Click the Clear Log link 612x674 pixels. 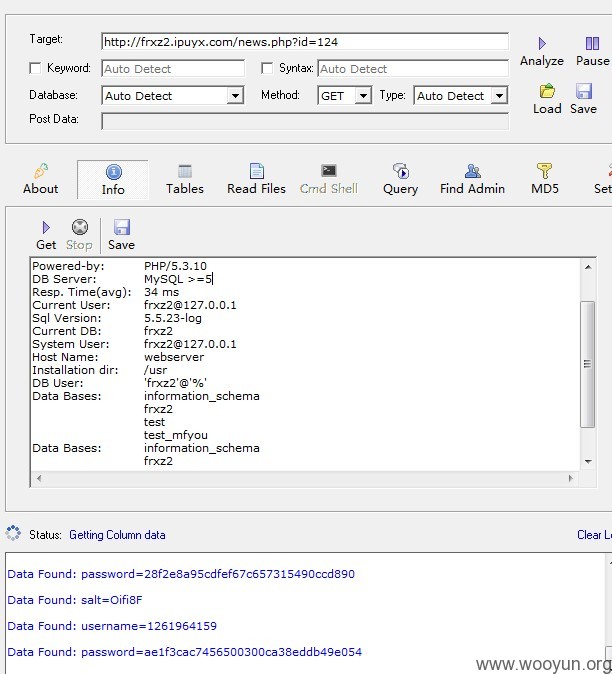(594, 535)
